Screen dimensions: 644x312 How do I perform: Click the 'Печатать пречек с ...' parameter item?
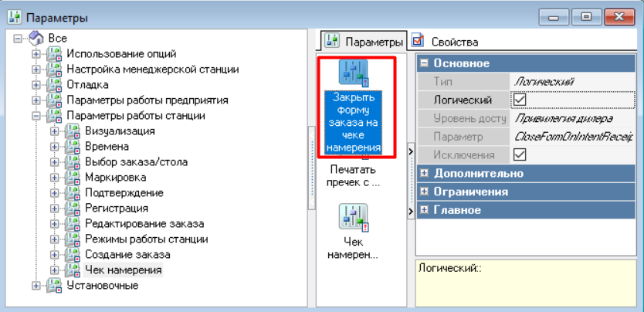point(353,175)
